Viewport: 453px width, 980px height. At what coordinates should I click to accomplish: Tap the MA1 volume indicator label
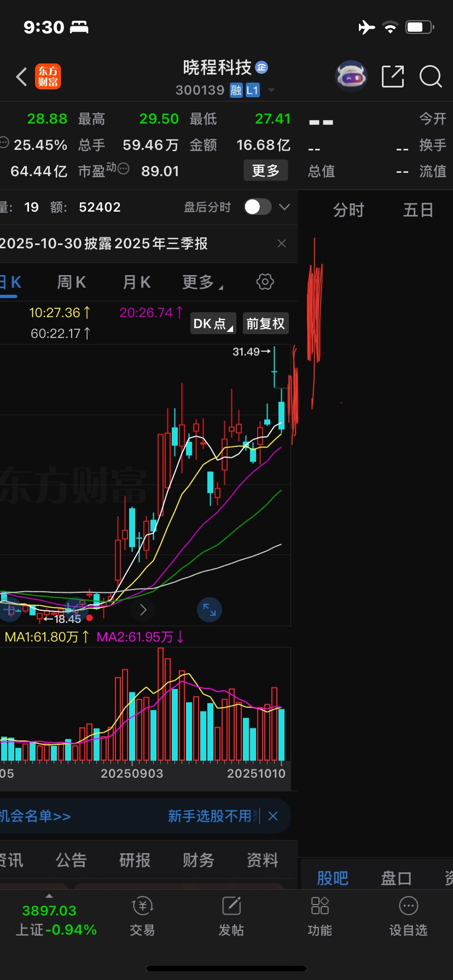pyautogui.click(x=47, y=637)
